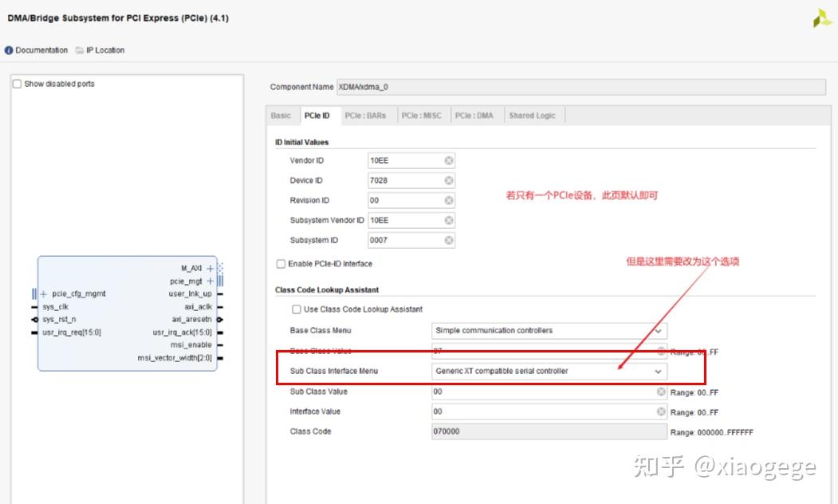Click the lock icon beside Sub Class Value
Screen dimensions: 838x504
coord(660,392)
